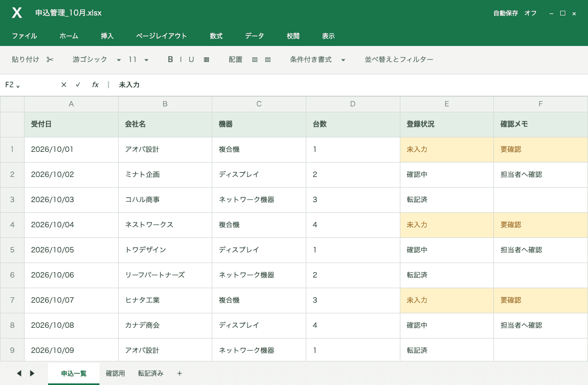Switch to the 転記済み sheet tab
The image size is (588, 385).
click(x=151, y=373)
